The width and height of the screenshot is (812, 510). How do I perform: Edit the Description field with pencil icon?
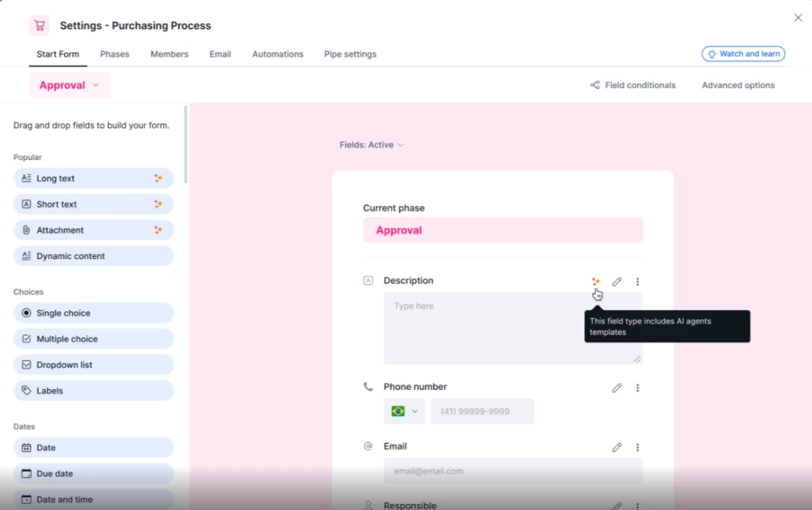click(617, 282)
